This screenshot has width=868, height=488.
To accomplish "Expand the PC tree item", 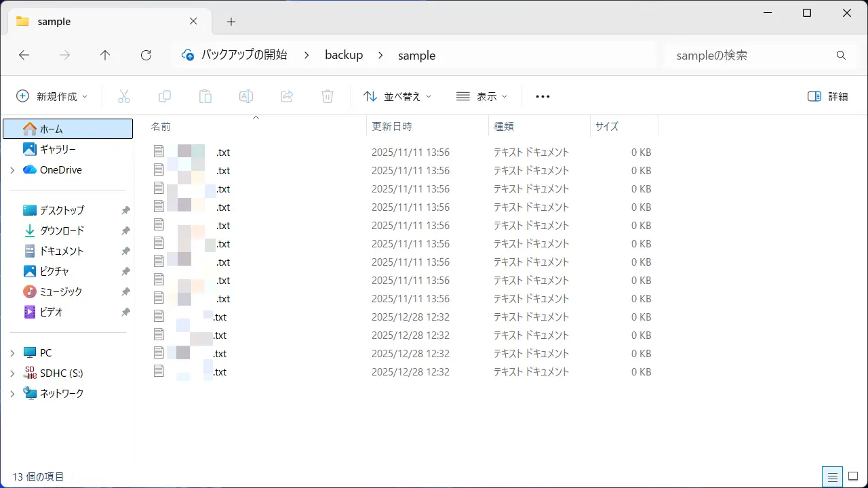I will point(12,352).
